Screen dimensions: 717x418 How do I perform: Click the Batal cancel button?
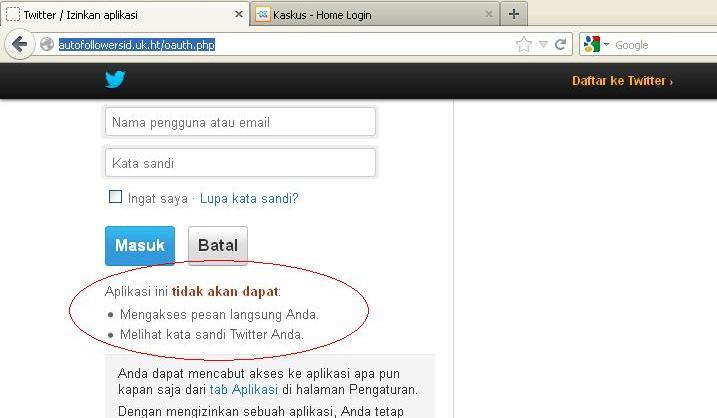(218, 246)
